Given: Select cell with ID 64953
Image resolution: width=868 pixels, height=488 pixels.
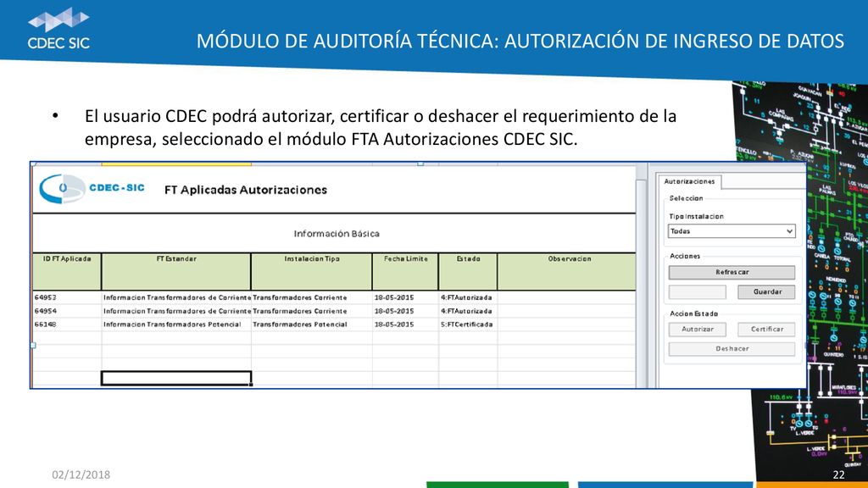Looking at the screenshot, I should 67,297.
